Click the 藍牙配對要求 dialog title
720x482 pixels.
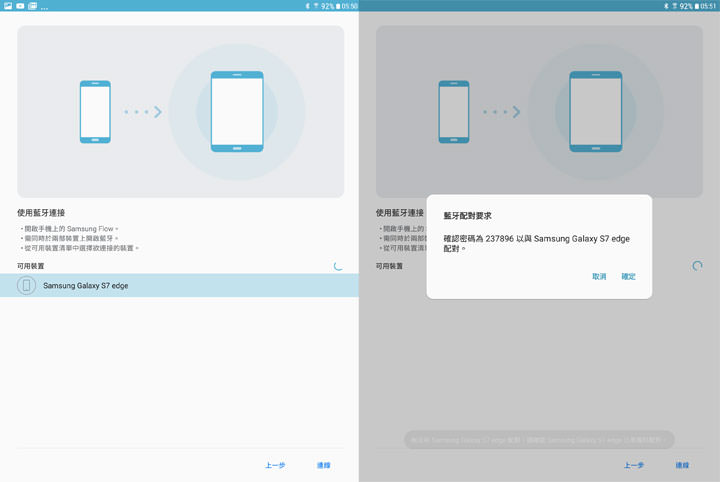(x=468, y=215)
